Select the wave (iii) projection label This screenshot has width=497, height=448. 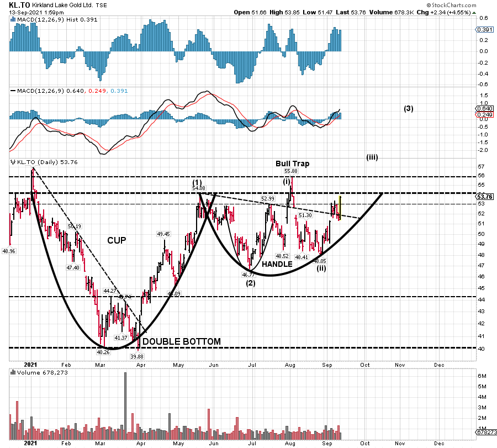click(x=372, y=157)
